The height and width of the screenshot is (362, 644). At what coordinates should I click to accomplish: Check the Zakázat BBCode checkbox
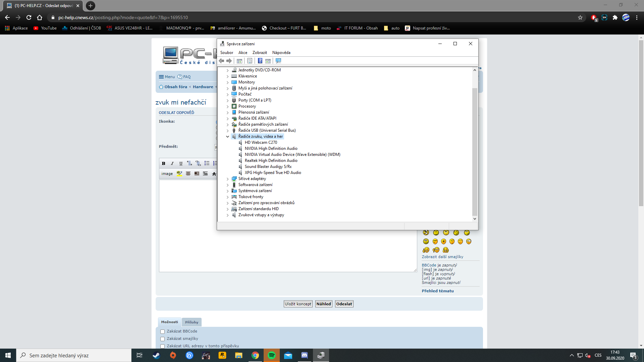coord(162,331)
